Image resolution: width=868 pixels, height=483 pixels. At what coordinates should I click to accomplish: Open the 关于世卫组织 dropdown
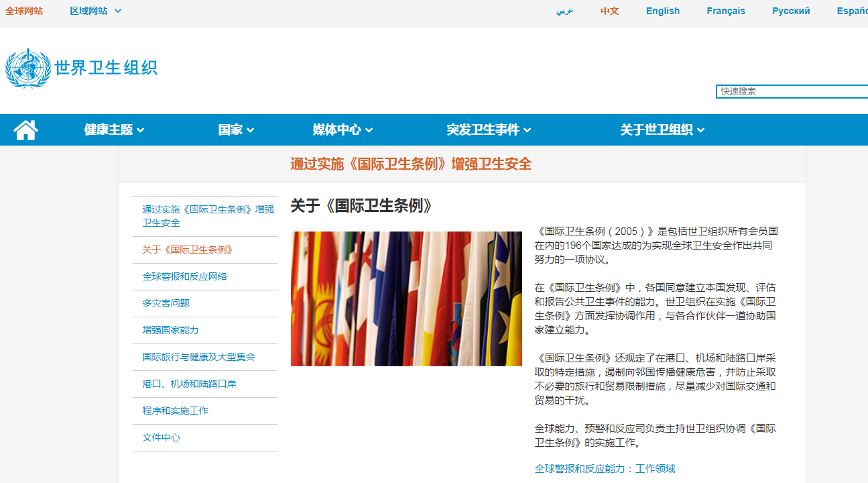(662, 129)
